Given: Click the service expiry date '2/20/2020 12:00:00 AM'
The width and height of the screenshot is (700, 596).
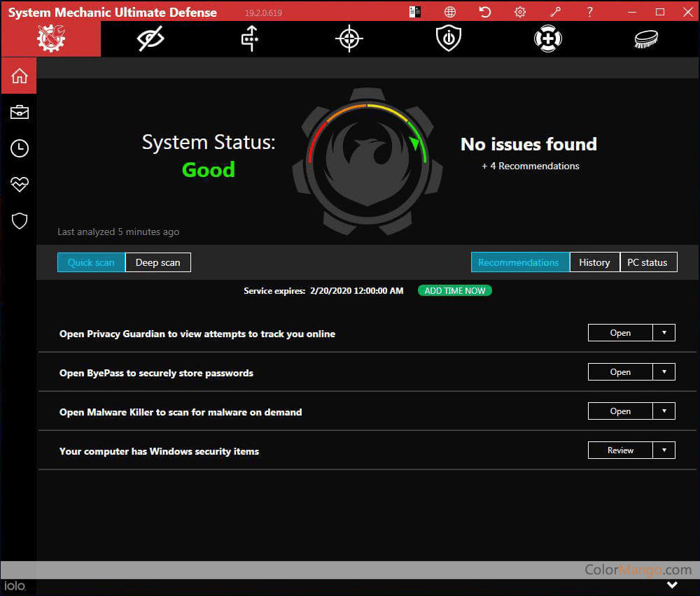Looking at the screenshot, I should pyautogui.click(x=357, y=291).
